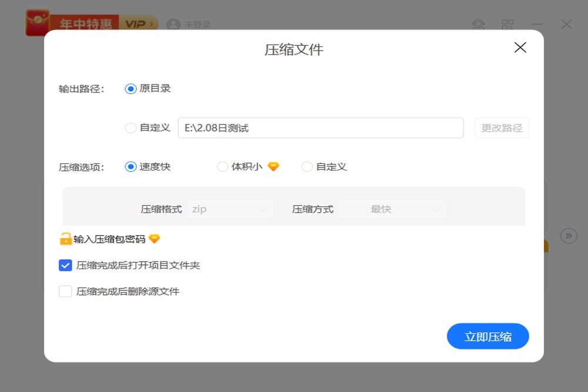The image size is (588, 392).
Task: Click the VIP diamond icon beside 体积小
Action: coord(273,166)
